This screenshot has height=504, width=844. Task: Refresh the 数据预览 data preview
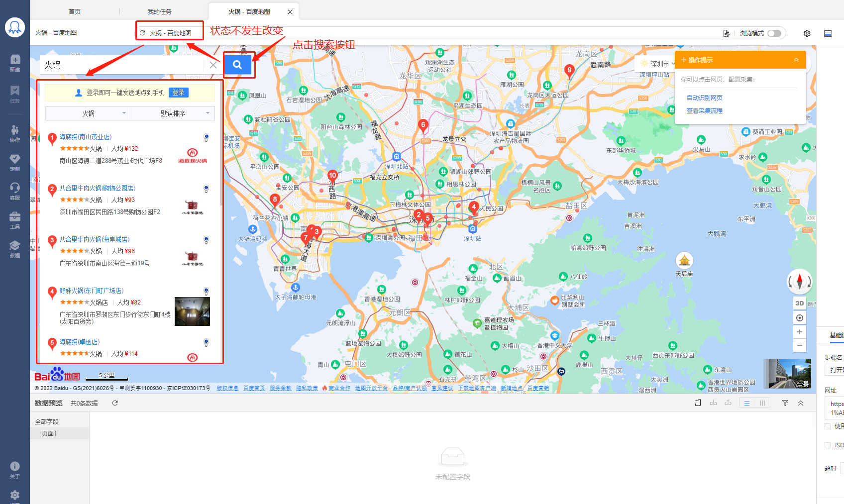pos(115,403)
